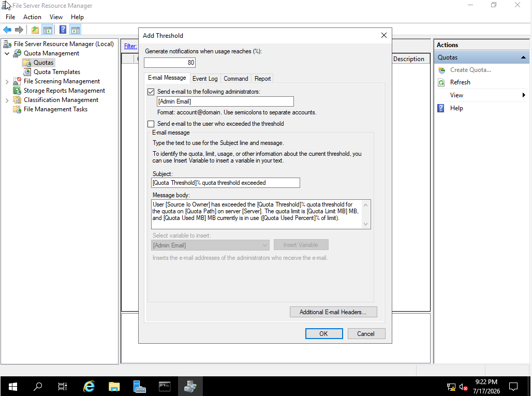Click the File Screening Management icon
The width and height of the screenshot is (532, 396).
pos(17,81)
